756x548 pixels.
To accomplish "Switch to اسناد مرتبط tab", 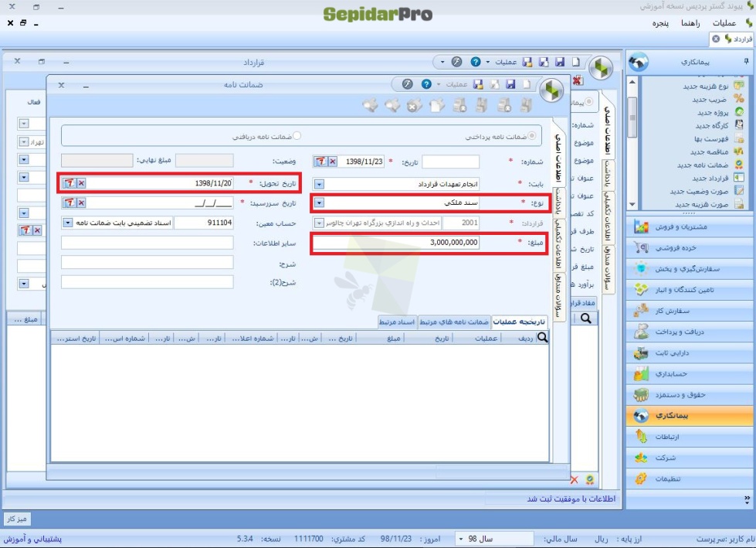I will 397,322.
